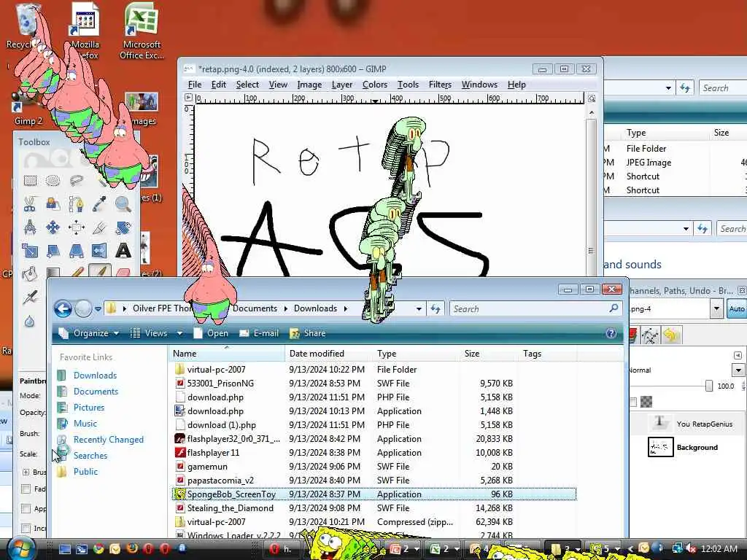The image size is (747, 560).
Task: Select the Paintbrush tool in Toolbox
Action: [x=99, y=271]
